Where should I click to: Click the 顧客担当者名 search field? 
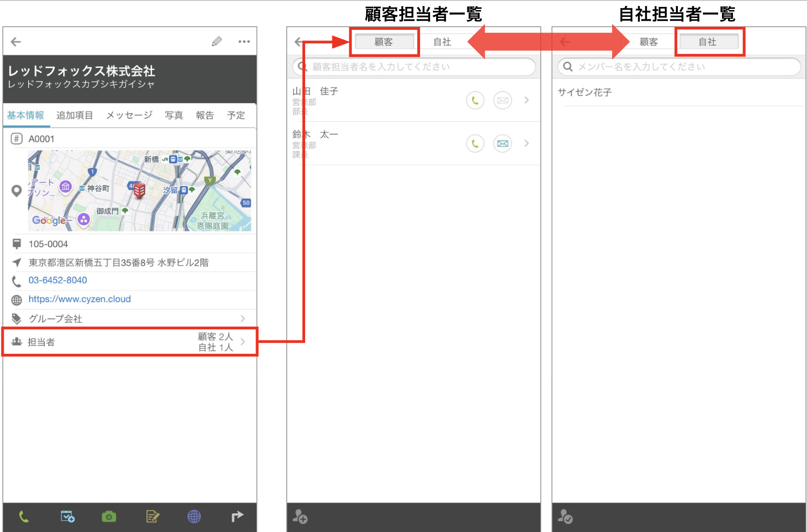(414, 67)
